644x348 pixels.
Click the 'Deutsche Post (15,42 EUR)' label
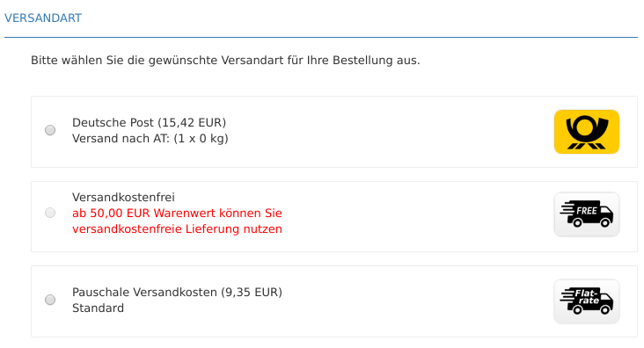tap(149, 122)
